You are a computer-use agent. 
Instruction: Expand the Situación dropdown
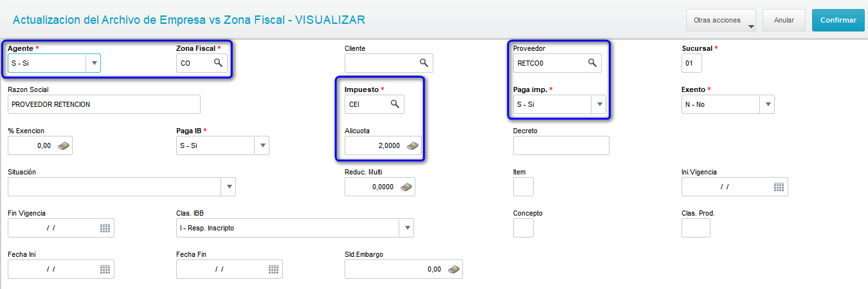tap(229, 187)
